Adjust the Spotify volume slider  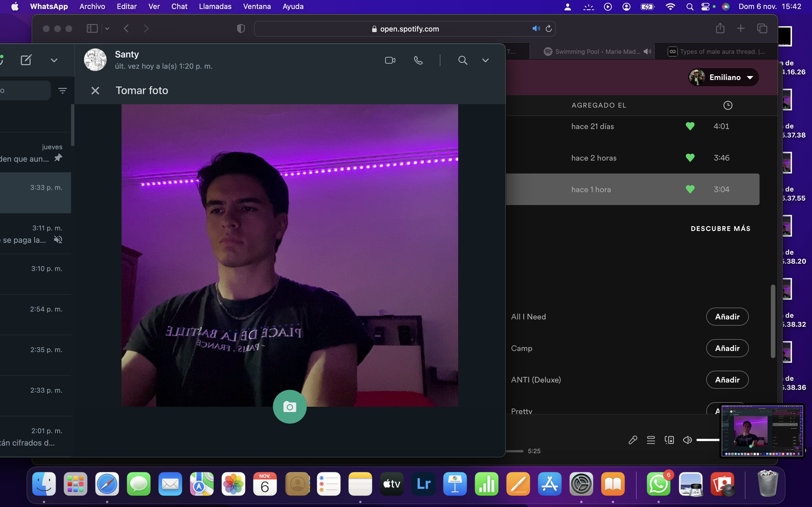coord(708,440)
